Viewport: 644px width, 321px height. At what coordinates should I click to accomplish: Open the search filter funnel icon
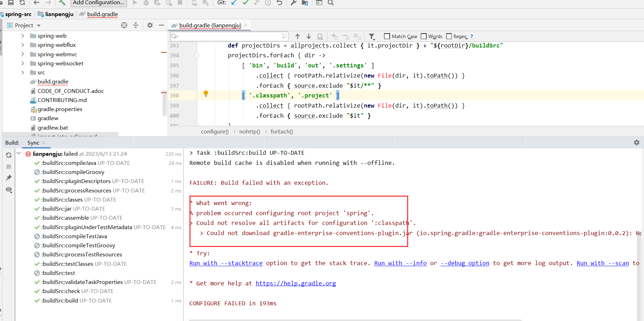[x=372, y=36]
